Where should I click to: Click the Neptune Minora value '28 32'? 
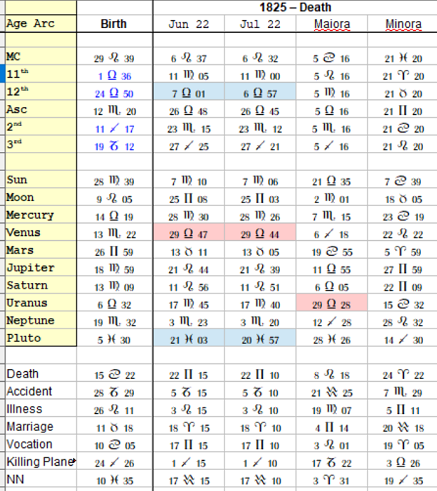tap(404, 322)
